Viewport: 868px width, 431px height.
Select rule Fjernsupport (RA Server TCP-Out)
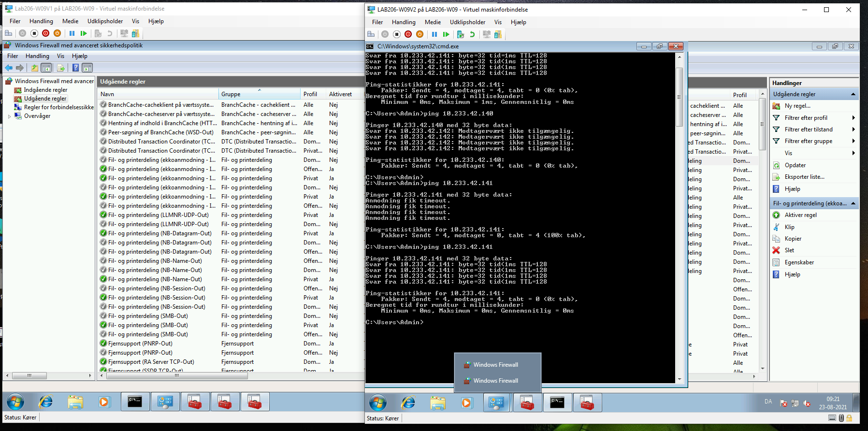point(151,362)
